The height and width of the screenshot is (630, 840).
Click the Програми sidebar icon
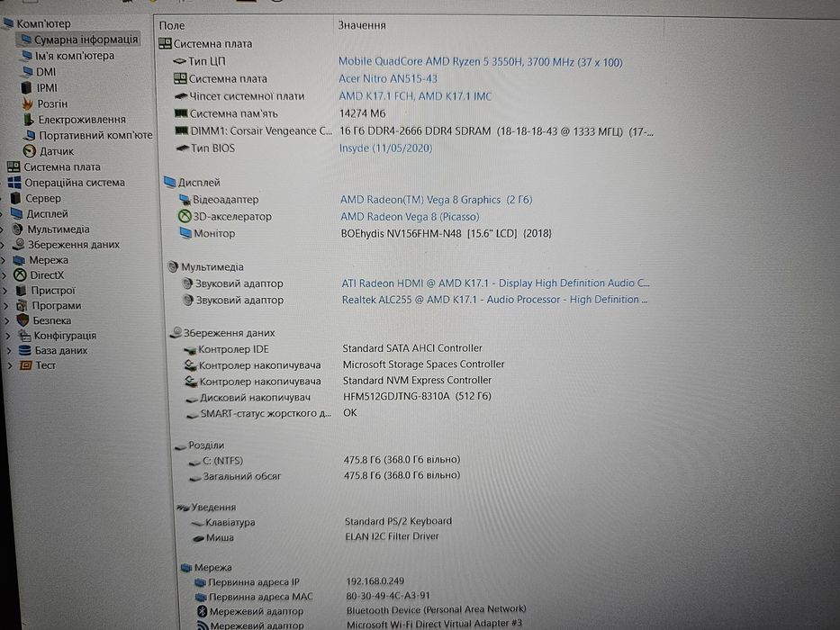[22, 305]
